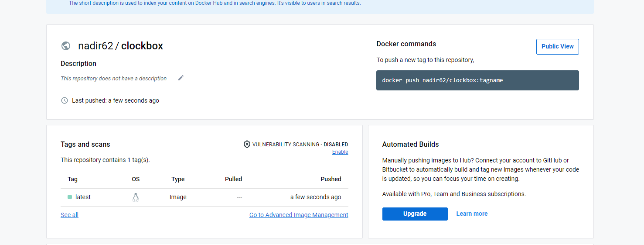This screenshot has height=245, width=644.
Task: Click the docker push command box
Action: click(477, 80)
